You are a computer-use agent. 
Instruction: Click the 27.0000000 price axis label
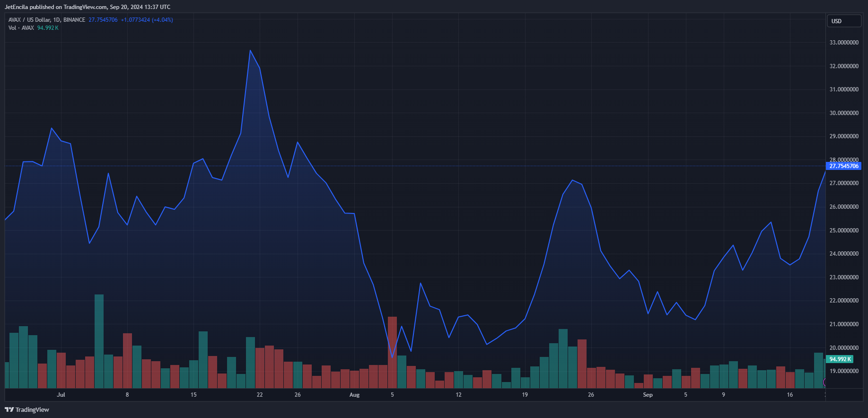(x=844, y=183)
